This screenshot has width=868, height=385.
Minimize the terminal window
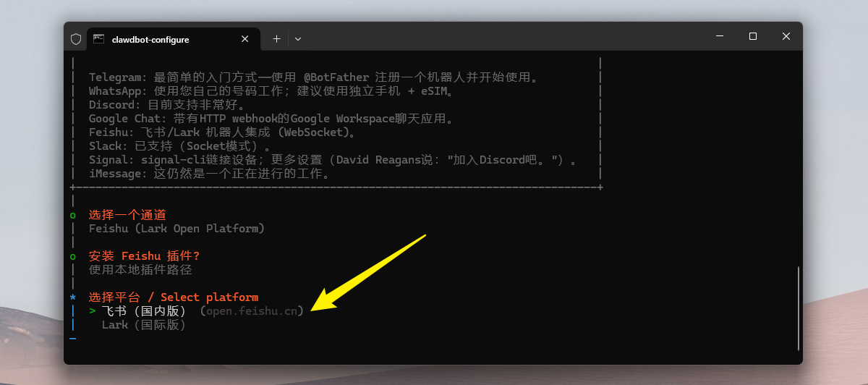[x=720, y=36]
